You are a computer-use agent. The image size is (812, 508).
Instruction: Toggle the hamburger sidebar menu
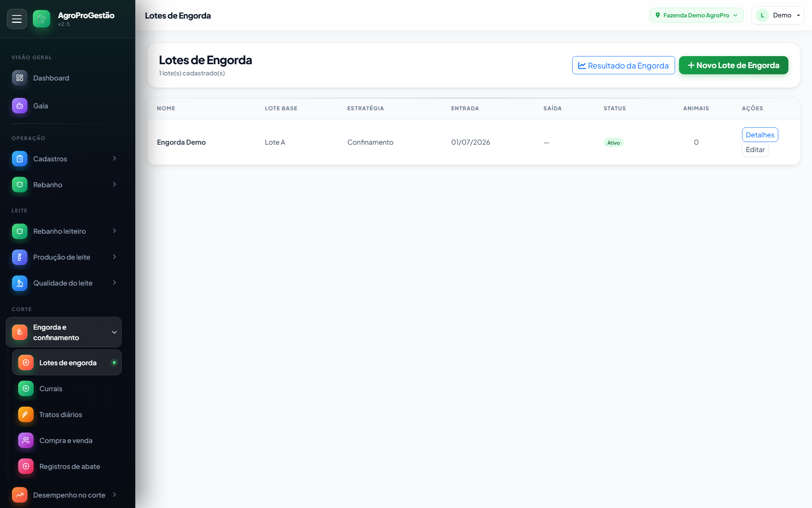point(17,19)
